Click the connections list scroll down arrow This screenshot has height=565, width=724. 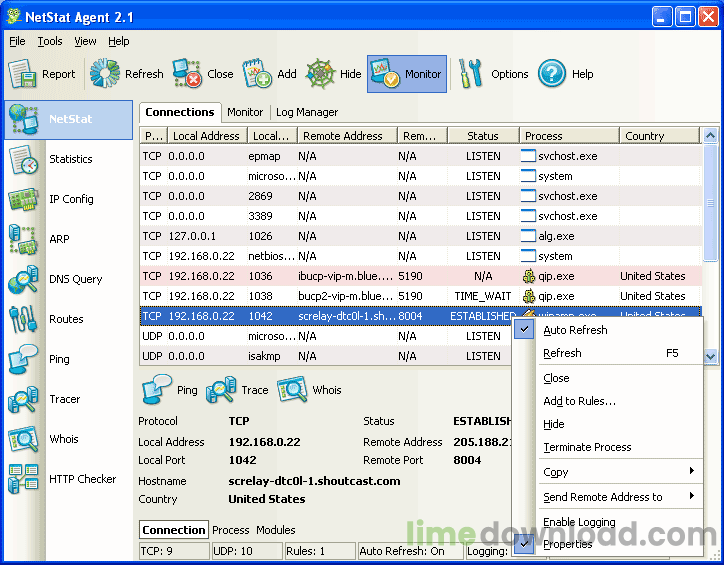click(711, 356)
